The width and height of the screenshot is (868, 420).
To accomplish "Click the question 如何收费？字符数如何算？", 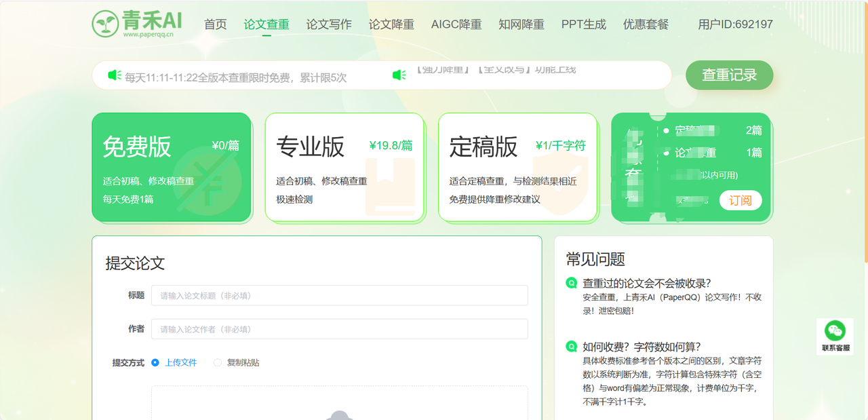I will [x=642, y=346].
